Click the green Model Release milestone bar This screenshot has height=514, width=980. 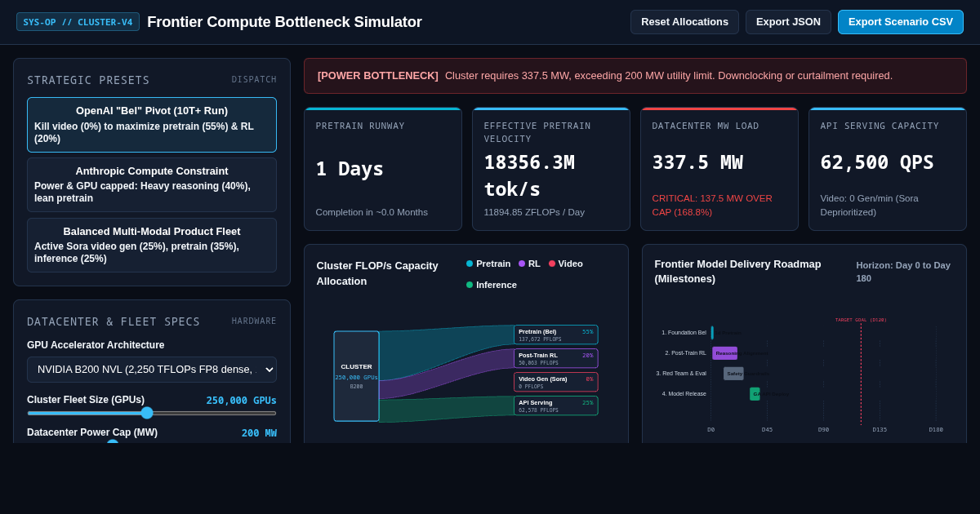[x=755, y=394]
